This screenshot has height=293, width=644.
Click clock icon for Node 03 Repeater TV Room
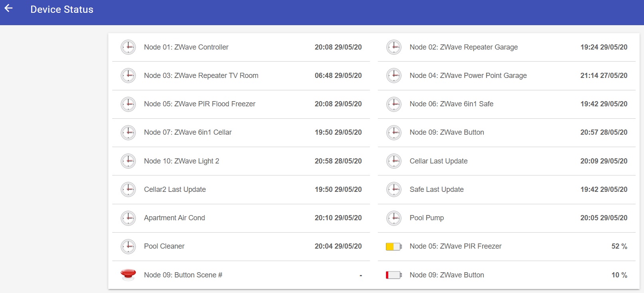coord(128,76)
